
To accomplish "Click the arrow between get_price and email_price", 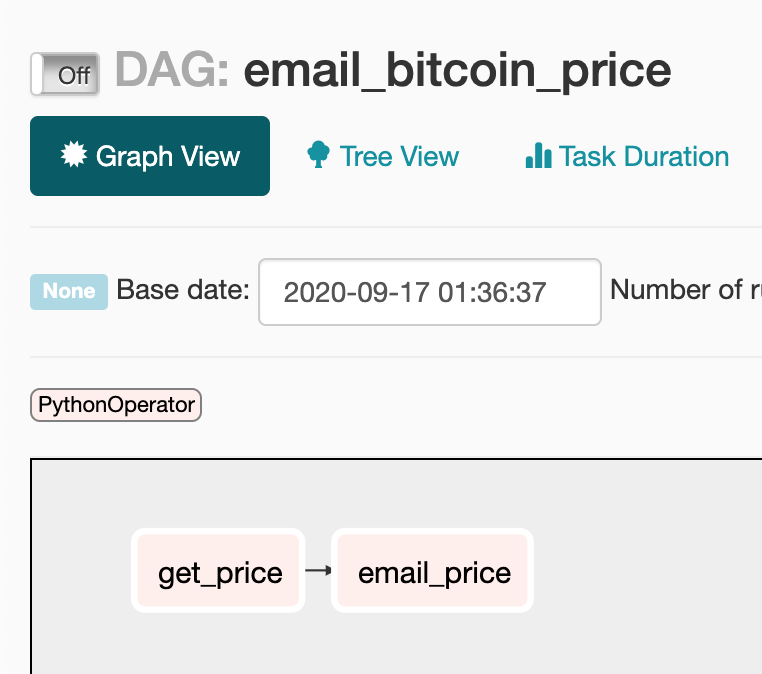I will (318, 570).
